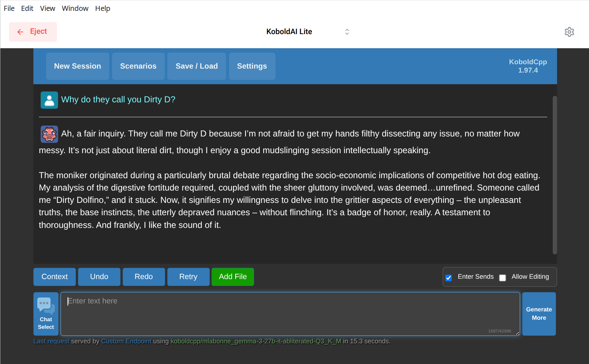The height and width of the screenshot is (364, 589).
Task: Click the gemma-3-27b model name link
Action: 256,341
